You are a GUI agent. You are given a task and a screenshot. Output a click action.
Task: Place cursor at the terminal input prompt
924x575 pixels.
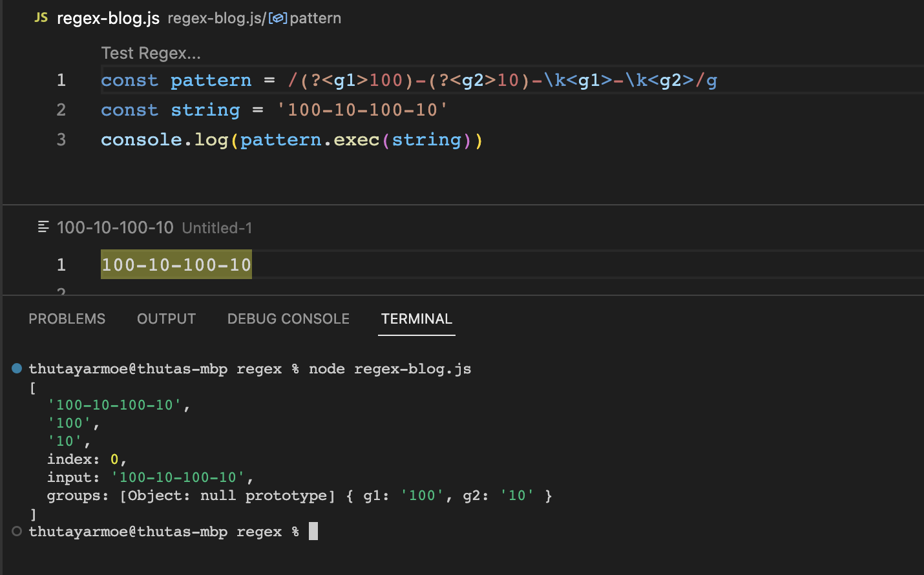[315, 531]
